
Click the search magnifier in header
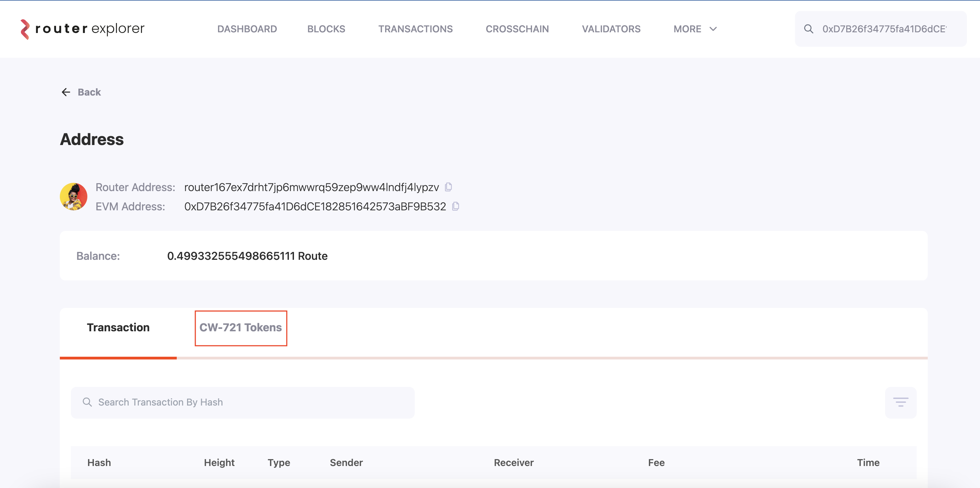click(808, 29)
